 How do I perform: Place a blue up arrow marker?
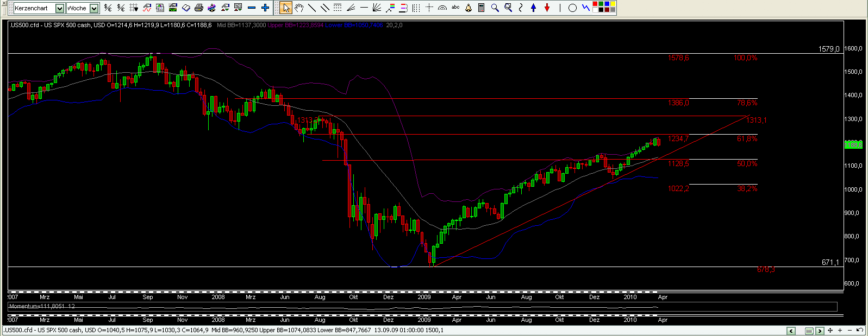(533, 8)
